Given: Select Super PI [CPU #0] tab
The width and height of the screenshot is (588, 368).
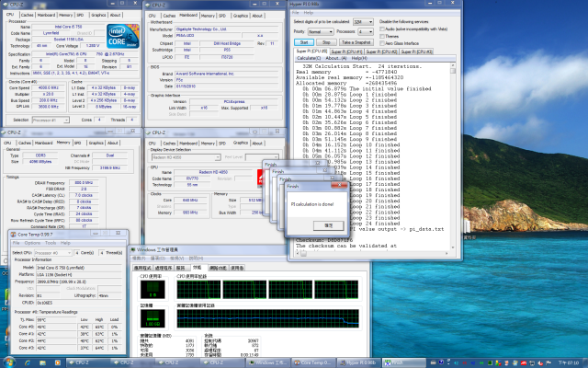Looking at the screenshot, I should pyautogui.click(x=311, y=52).
